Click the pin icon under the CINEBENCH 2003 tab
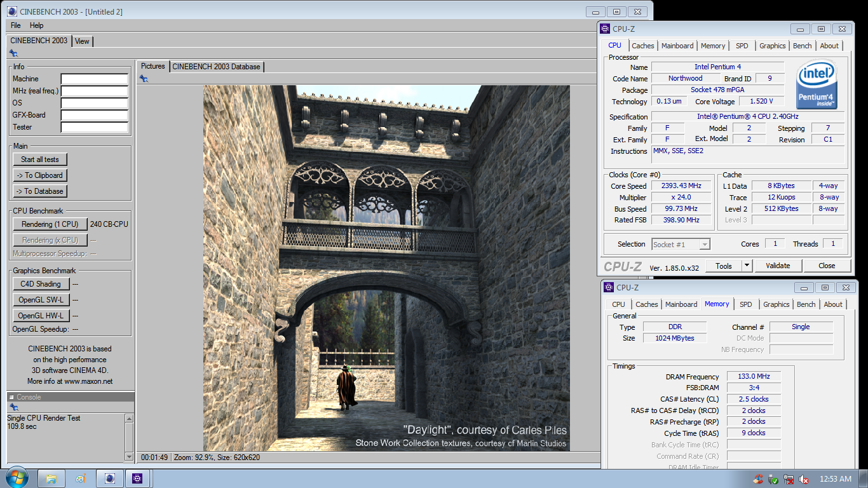The width and height of the screenshot is (868, 488). [x=13, y=53]
